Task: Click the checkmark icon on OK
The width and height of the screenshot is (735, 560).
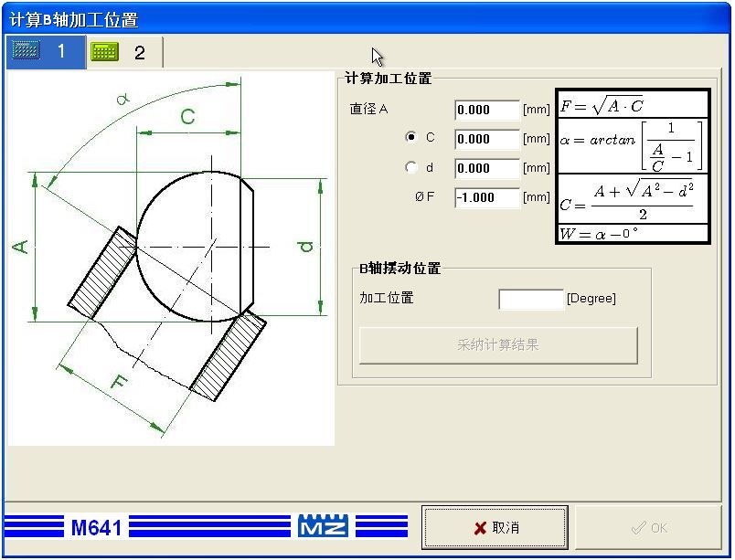Action: coord(638,528)
